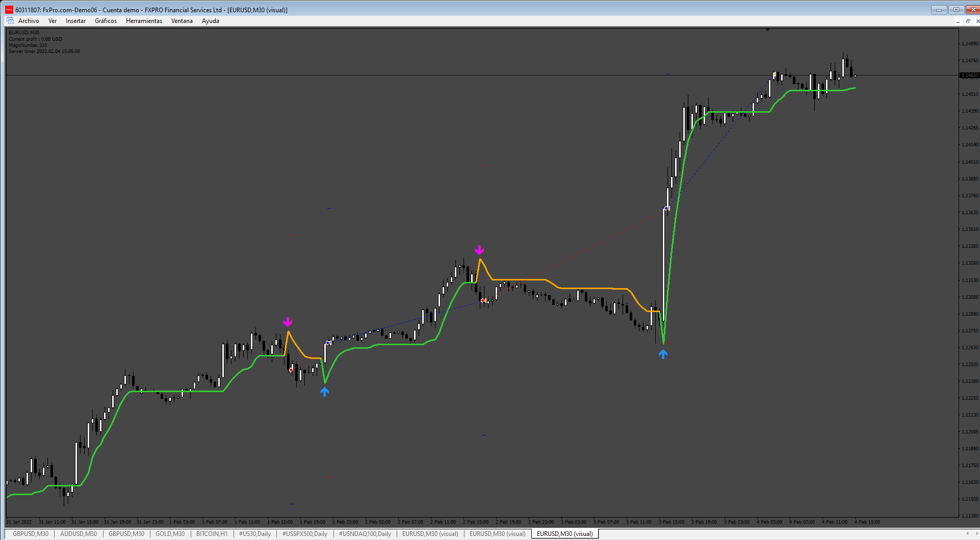980x540 pixels.
Task: Click the 3 Feb 07:00 time label
Action: coord(606,522)
